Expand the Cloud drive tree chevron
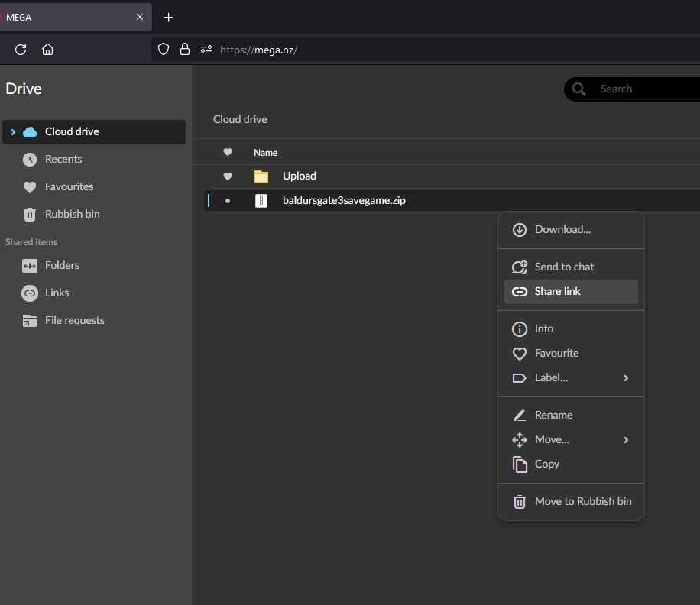Viewport: 700px width, 605px height. click(x=12, y=131)
